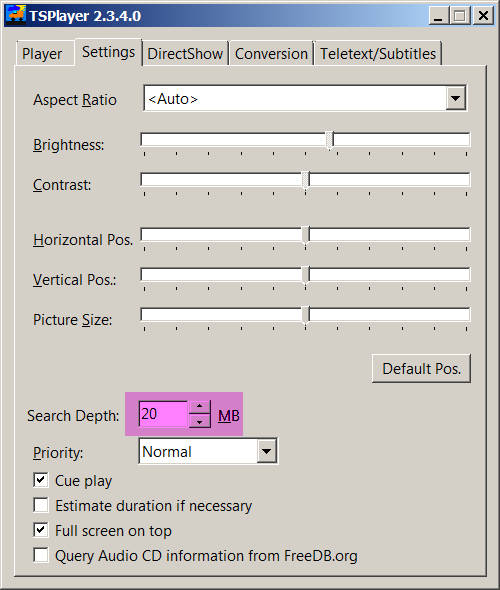Increase Search Depth with up spinner arrow
The width and height of the screenshot is (500, 590).
click(199, 407)
